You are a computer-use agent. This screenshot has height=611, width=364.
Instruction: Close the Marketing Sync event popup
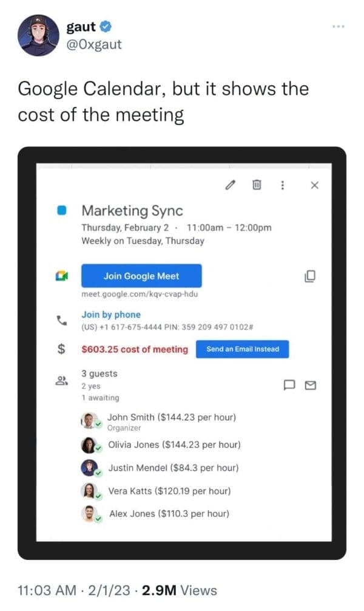314,185
